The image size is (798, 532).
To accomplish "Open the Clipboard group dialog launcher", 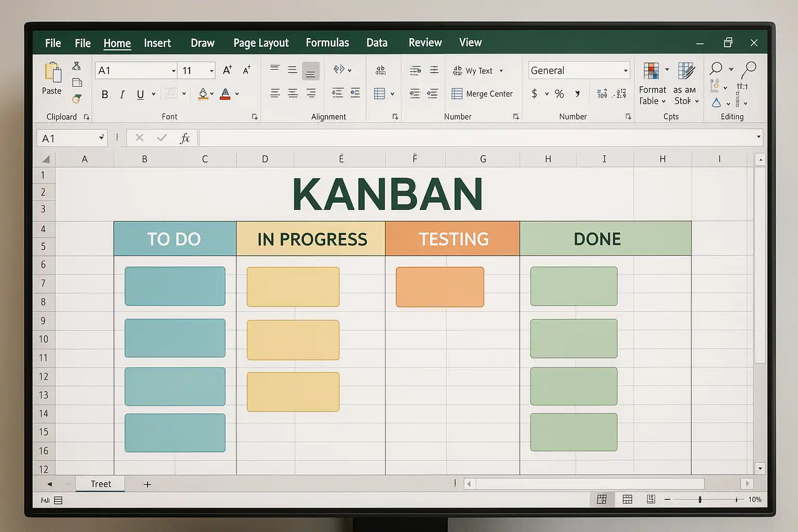I will click(87, 117).
